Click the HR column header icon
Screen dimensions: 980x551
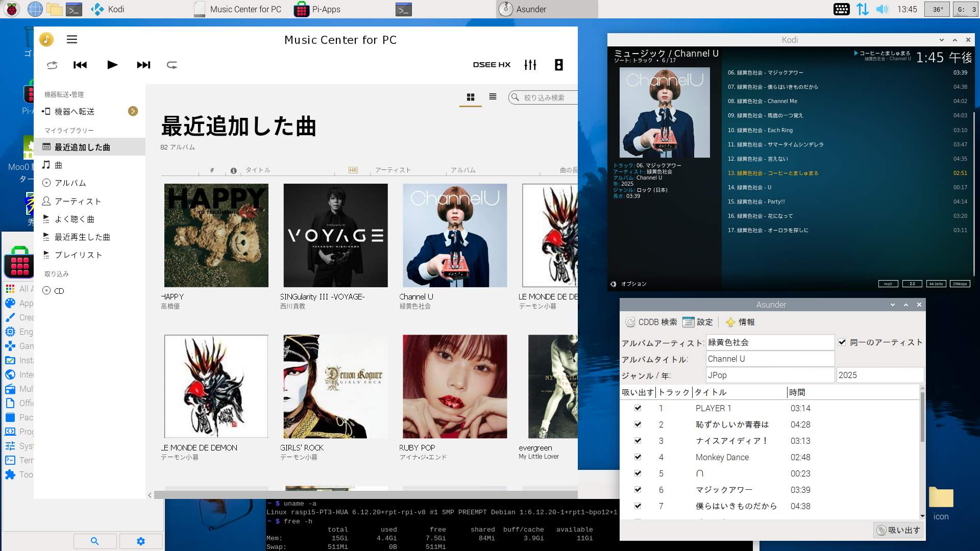click(353, 170)
